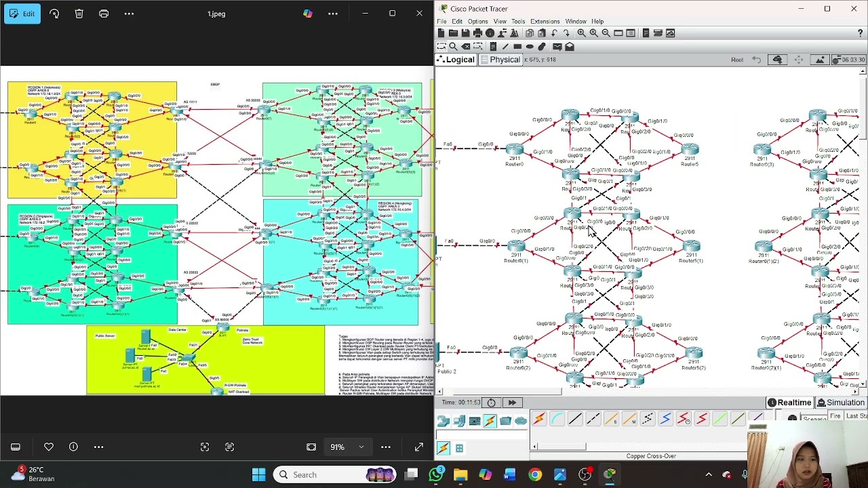Choose the Delete tool
868x488 pixels.
pyautogui.click(x=465, y=46)
